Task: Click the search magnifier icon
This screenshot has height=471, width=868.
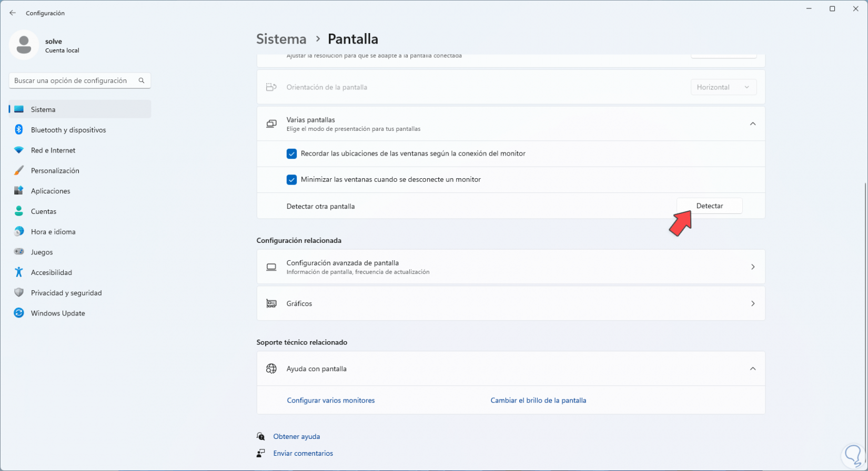Action: [142, 80]
